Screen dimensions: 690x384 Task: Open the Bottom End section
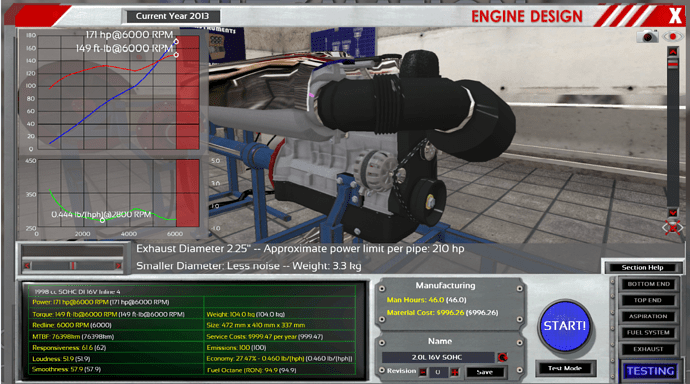648,284
